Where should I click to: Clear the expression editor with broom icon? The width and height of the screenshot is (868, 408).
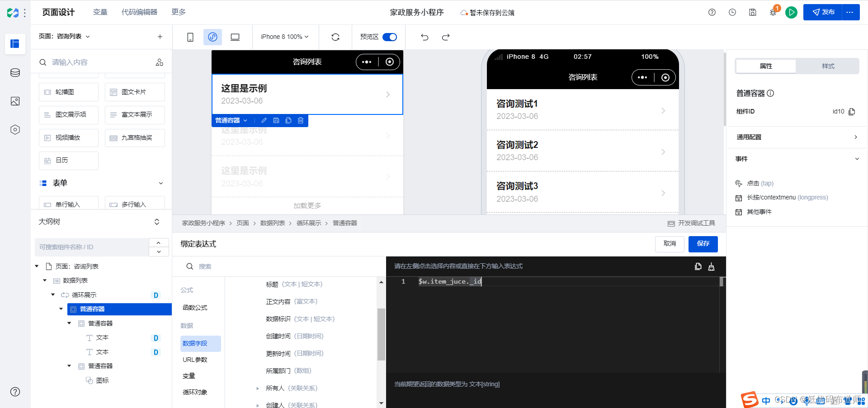tap(712, 266)
